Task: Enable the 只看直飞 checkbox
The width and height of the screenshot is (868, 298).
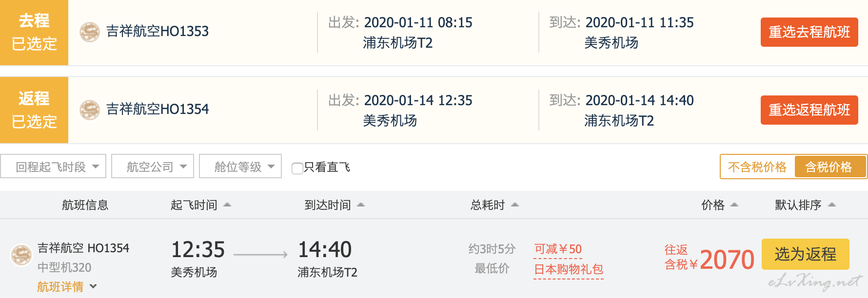Action: click(x=297, y=168)
